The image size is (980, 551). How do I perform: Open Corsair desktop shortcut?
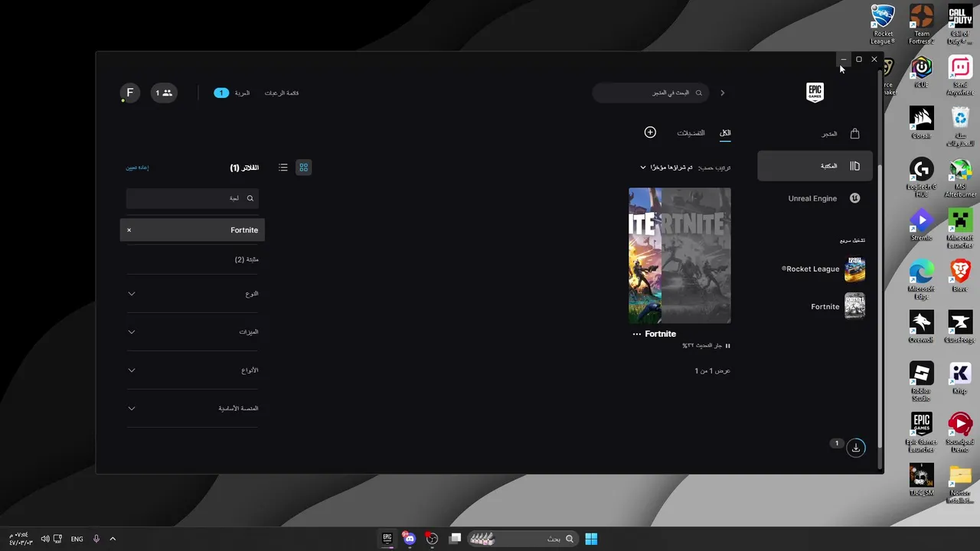922,122
